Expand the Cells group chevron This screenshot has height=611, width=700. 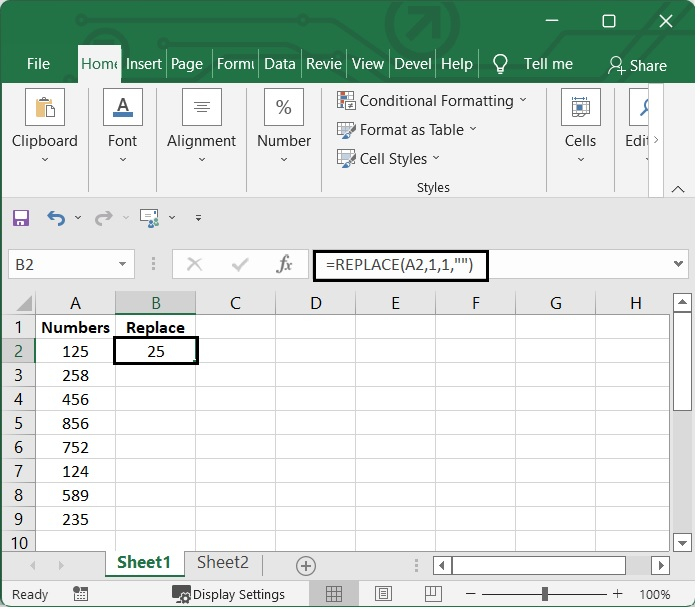(581, 160)
